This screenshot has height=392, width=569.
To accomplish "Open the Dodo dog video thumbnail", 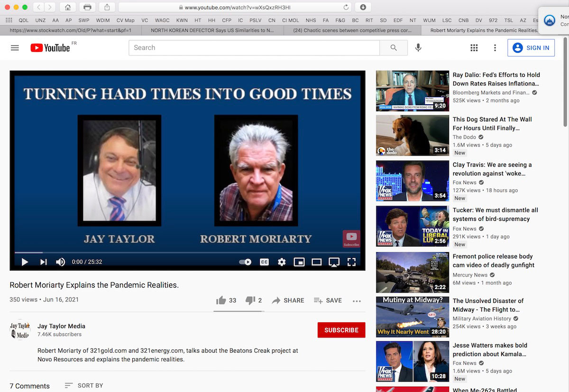I will [x=413, y=136].
